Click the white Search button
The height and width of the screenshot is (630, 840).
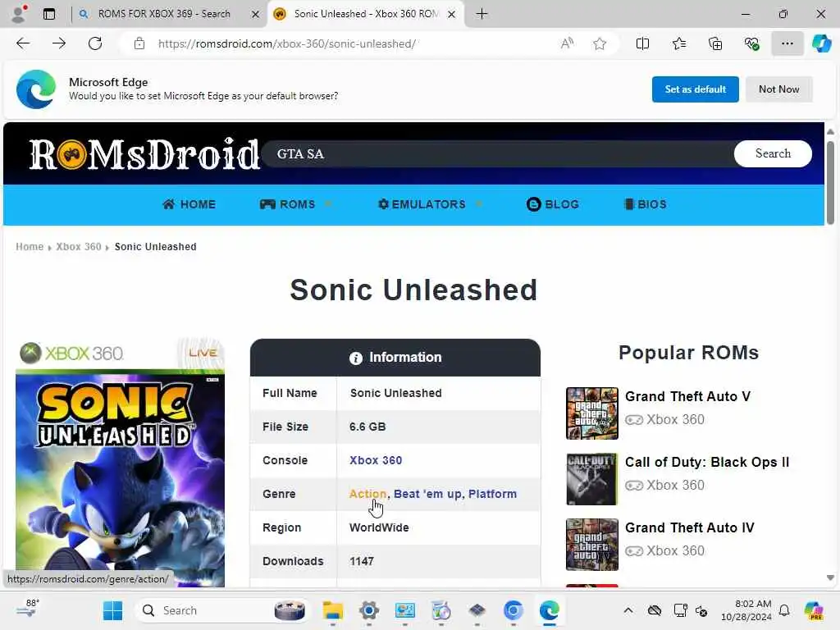(x=773, y=153)
